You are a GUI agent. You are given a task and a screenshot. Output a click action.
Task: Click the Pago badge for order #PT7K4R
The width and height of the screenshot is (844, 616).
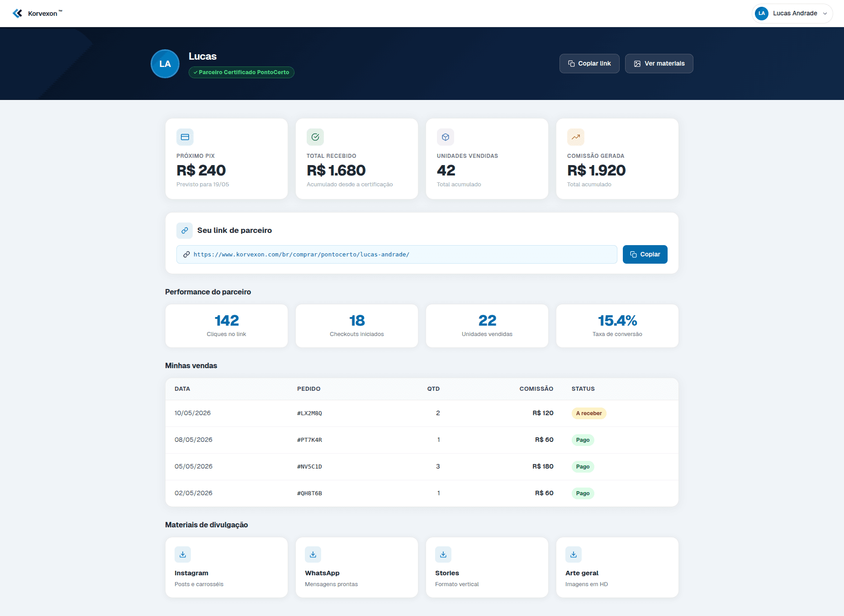click(x=583, y=440)
